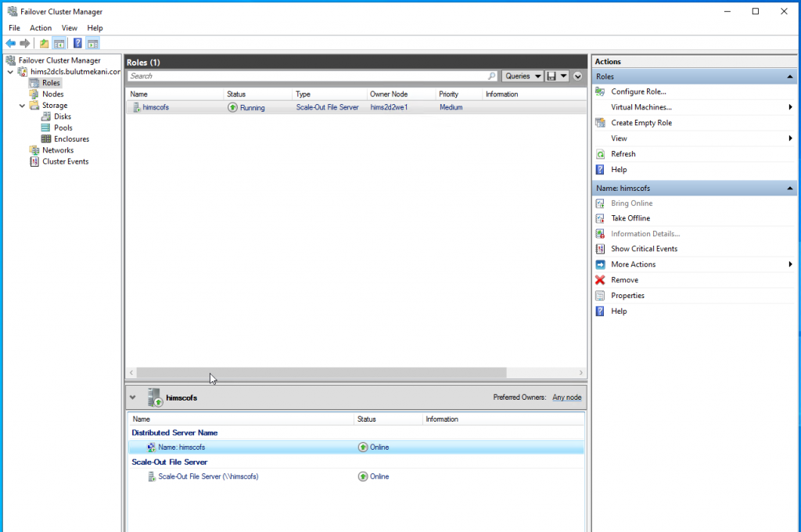
Task: Click Show Critical Events action
Action: (x=645, y=249)
